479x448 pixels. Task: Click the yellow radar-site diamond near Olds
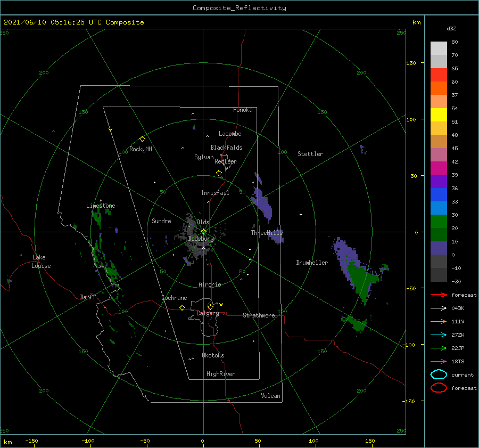(x=203, y=232)
